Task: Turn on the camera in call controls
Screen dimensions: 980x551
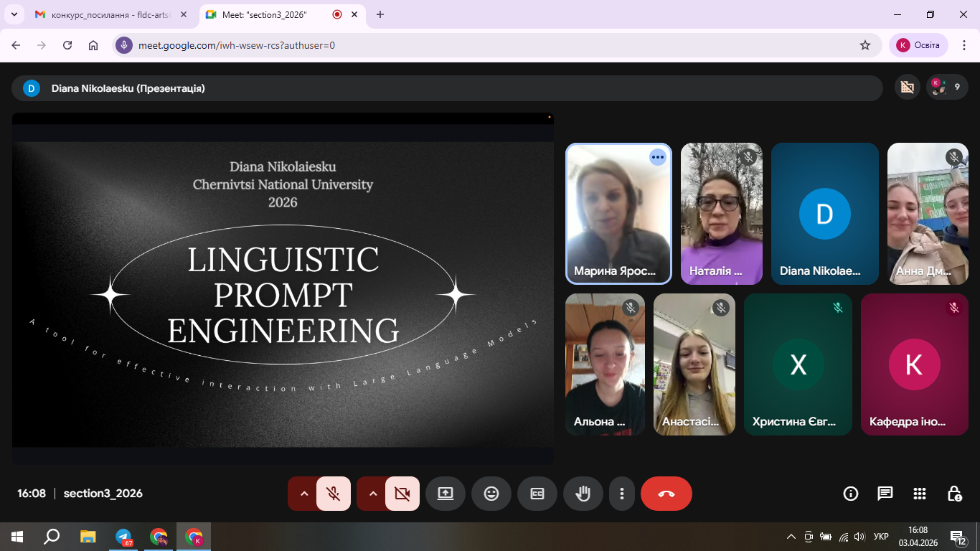Action: tap(402, 494)
